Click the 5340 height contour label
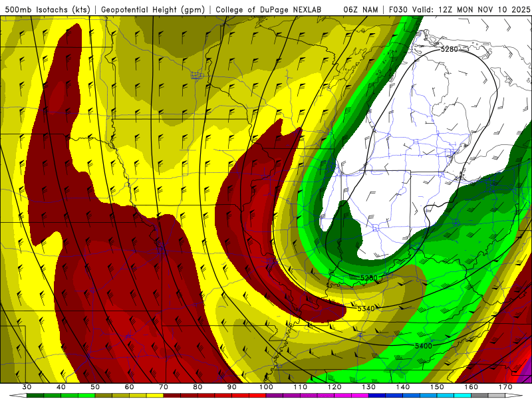The width and height of the screenshot is (532, 399). [x=366, y=309]
